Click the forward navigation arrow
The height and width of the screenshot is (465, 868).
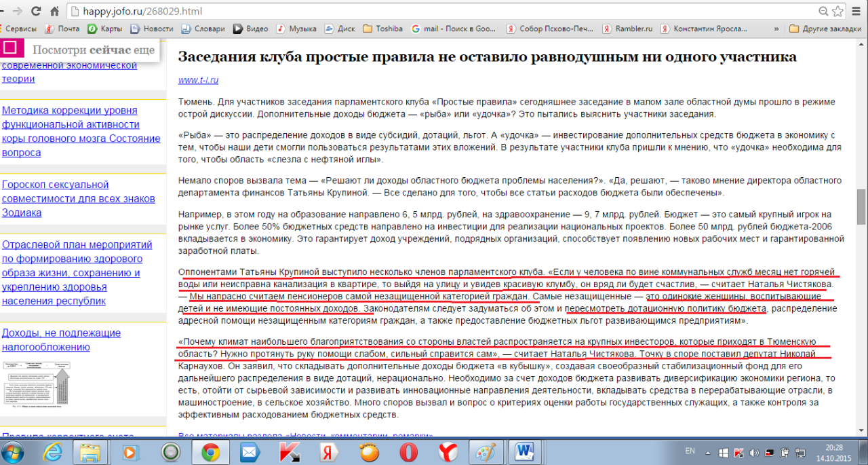17,11
